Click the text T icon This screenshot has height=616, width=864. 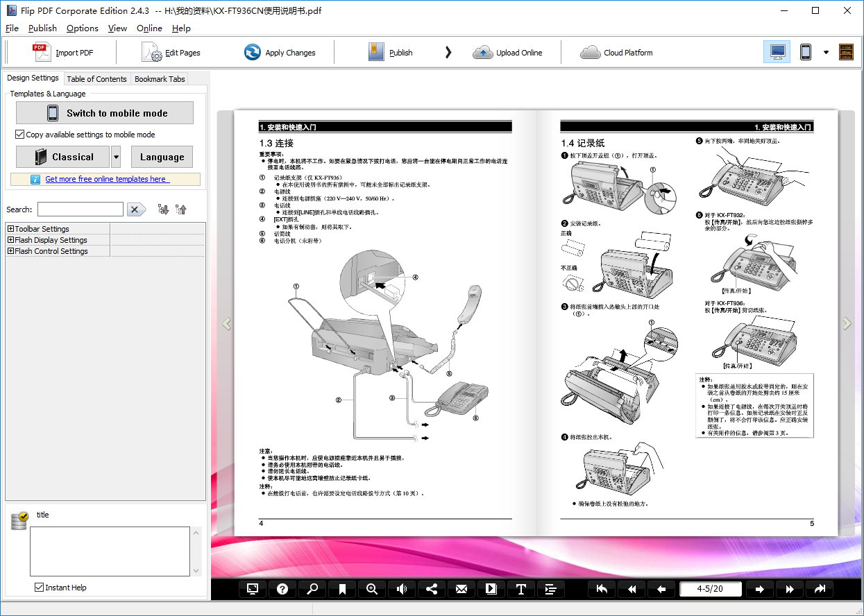coord(521,589)
